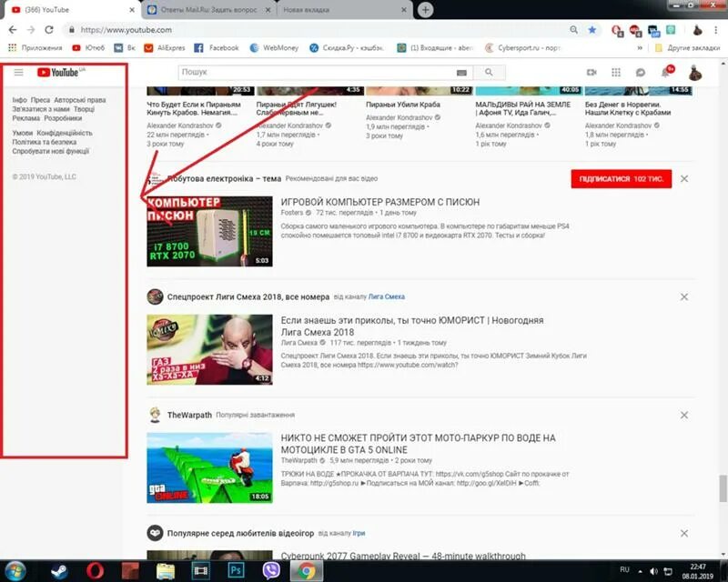
Task: Open the Facebook bookmark
Action: coord(217,48)
